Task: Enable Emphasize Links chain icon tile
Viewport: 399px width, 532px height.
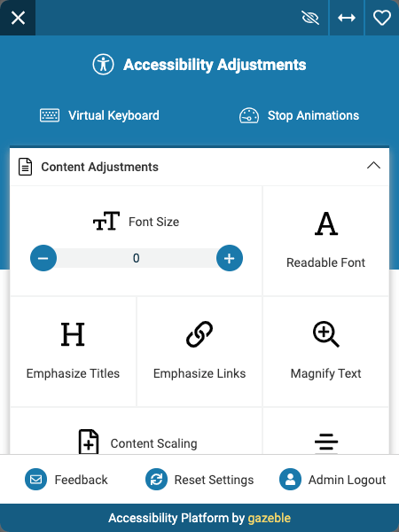Action: 199,351
